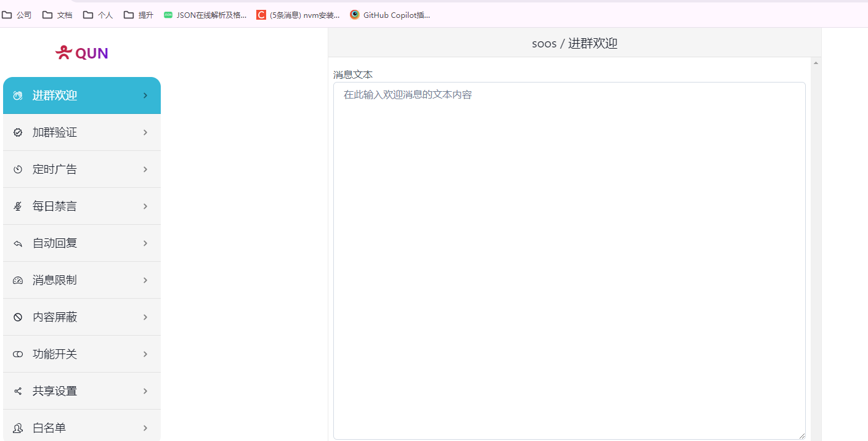Select the 定时广告 sidebar entry
This screenshot has width=868, height=441.
pos(82,169)
